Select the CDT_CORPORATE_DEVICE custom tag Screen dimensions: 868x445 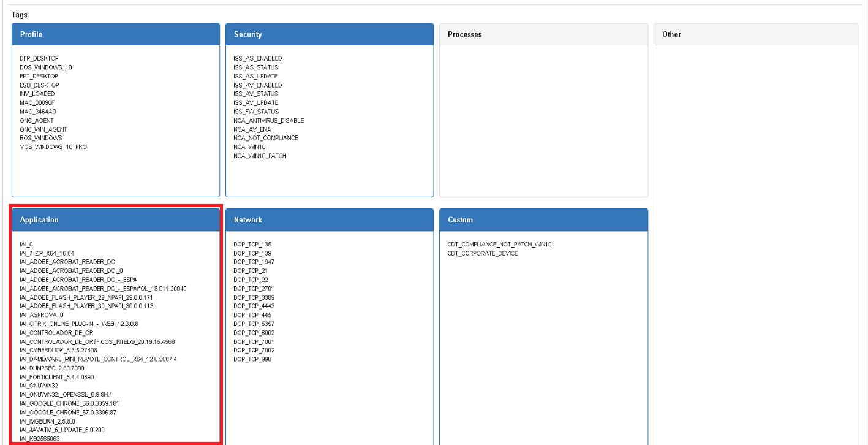pos(483,253)
